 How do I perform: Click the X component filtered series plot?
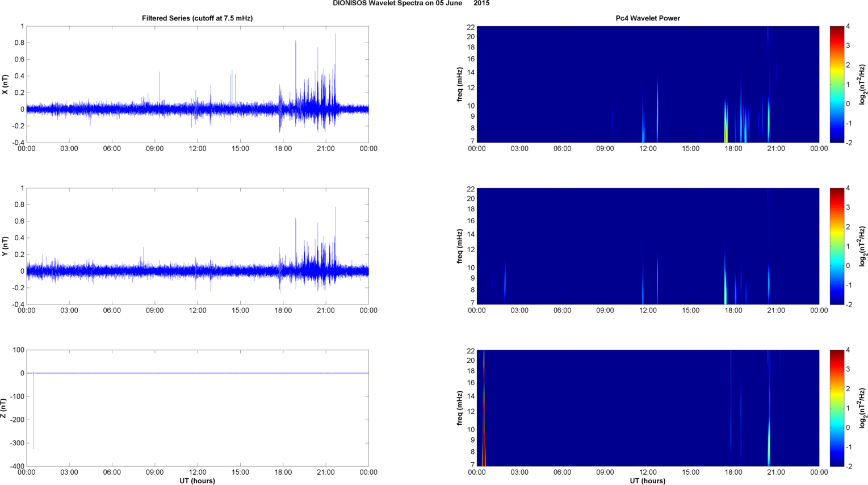click(198, 85)
